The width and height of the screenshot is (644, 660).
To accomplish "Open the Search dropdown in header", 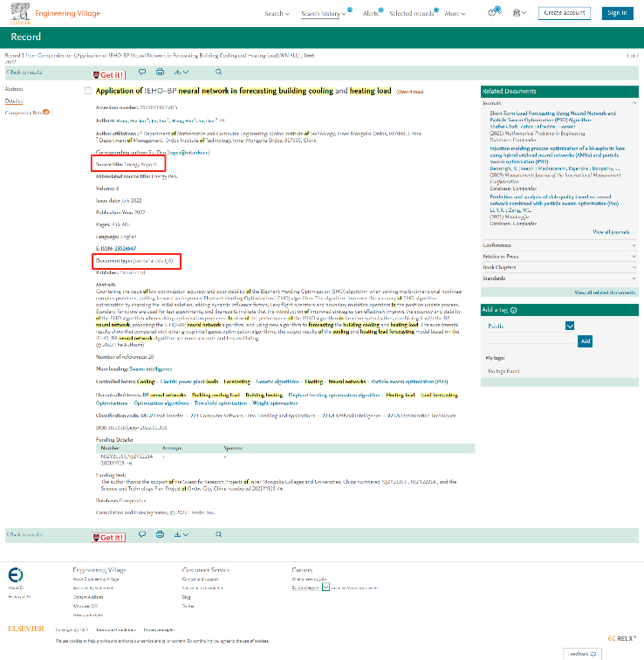I will [277, 13].
